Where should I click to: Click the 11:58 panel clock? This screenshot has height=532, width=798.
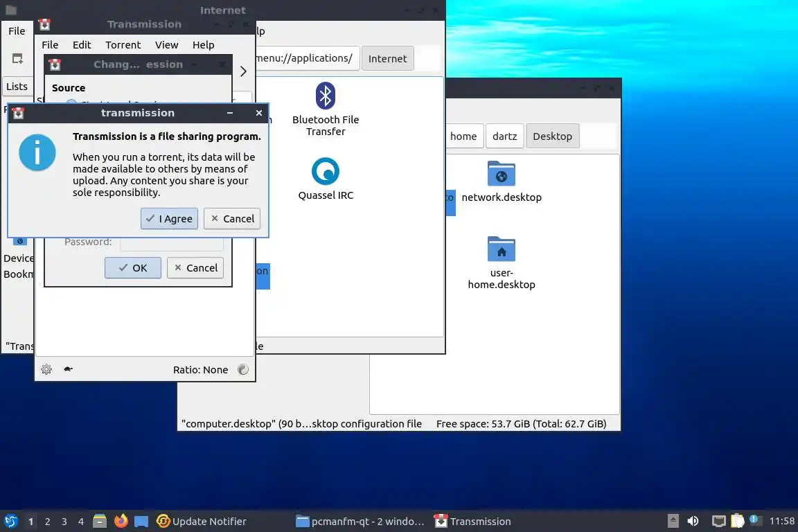coord(781,521)
